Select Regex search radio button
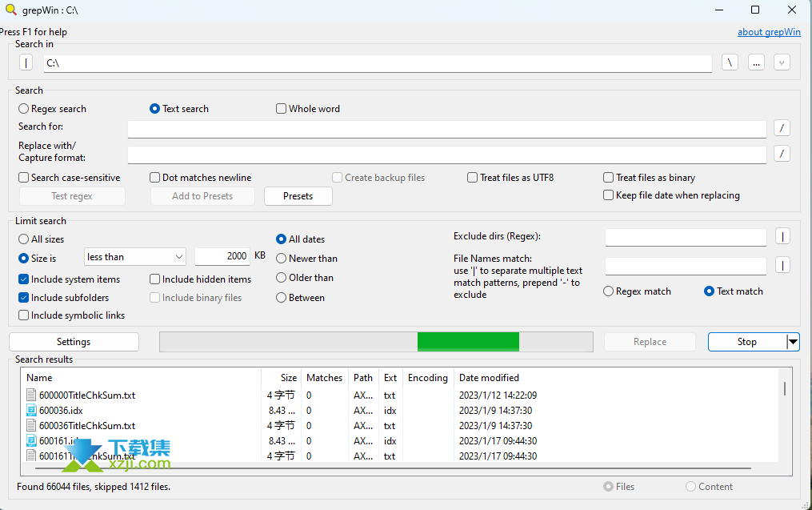The image size is (812, 510). pos(23,109)
